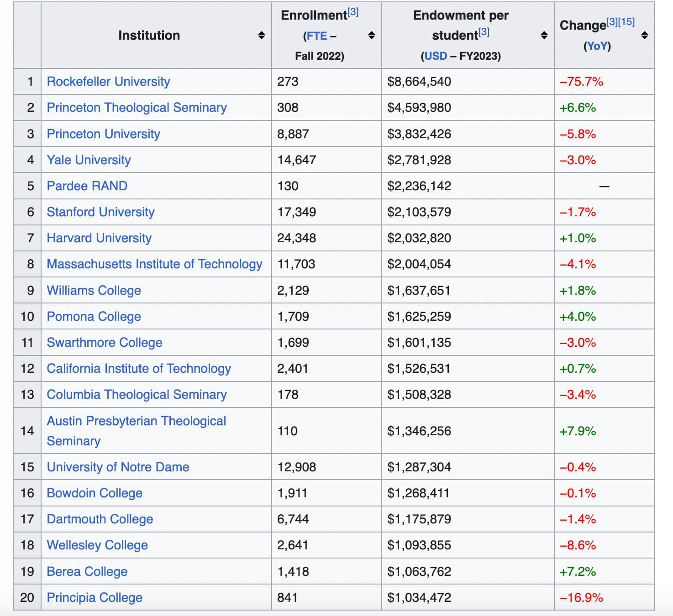This screenshot has width=673, height=616.
Task: Follow the Berea College link
Action: point(87,572)
